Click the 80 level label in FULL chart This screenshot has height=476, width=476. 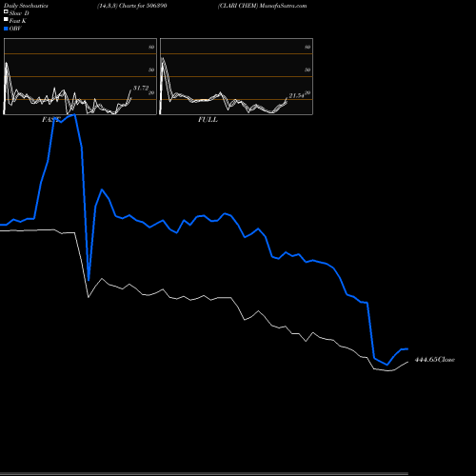pos(307,47)
